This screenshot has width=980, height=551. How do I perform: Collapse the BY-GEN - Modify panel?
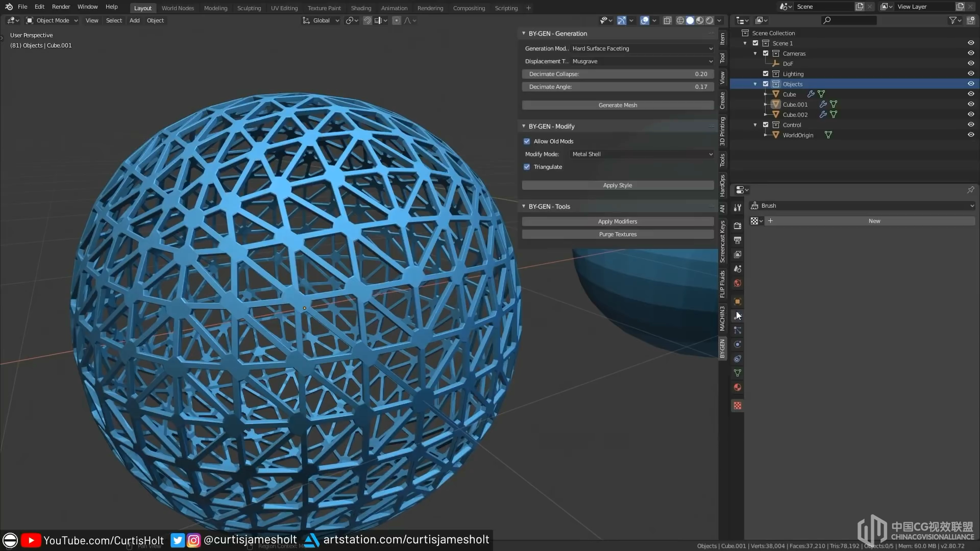(x=524, y=126)
